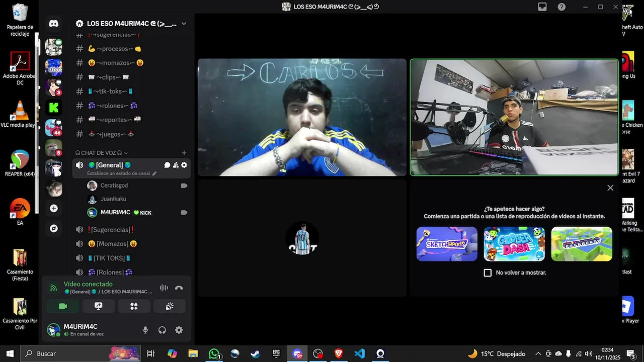Close the activity suggestions panel
The height and width of the screenshot is (362, 644).
pyautogui.click(x=610, y=188)
